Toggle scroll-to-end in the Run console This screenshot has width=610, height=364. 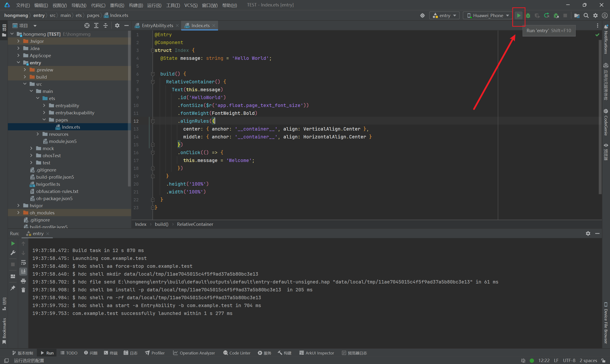pos(23,272)
